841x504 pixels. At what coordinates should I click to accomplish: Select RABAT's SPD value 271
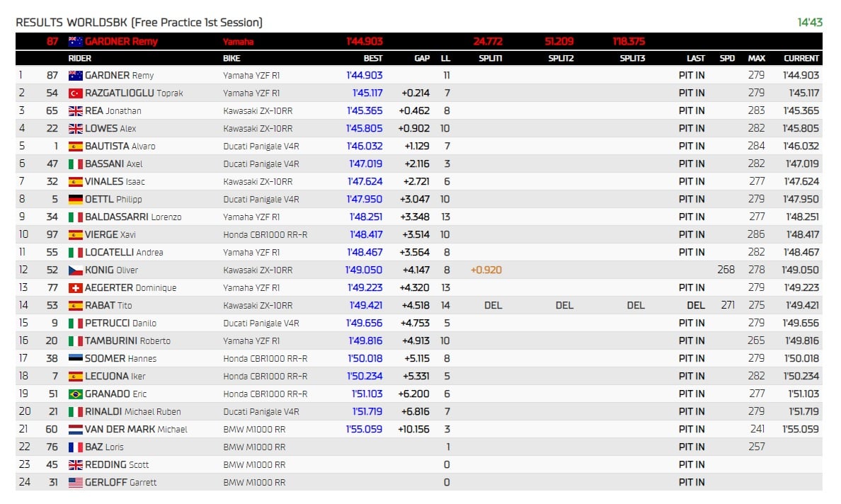[728, 306]
